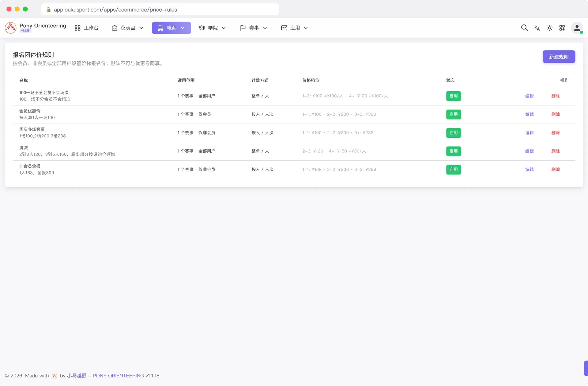The height and width of the screenshot is (386, 588).
Task: Click the 工作台 grid icon
Action: point(77,28)
